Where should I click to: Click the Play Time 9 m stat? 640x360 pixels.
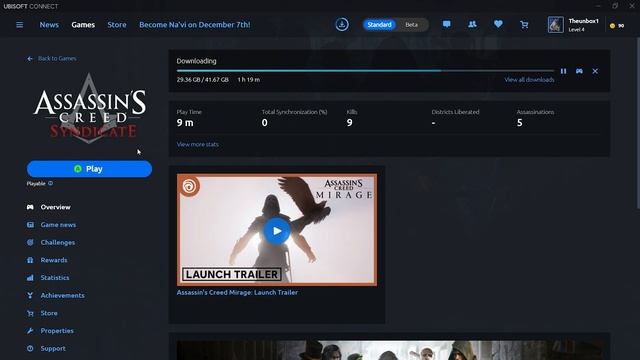(x=189, y=118)
